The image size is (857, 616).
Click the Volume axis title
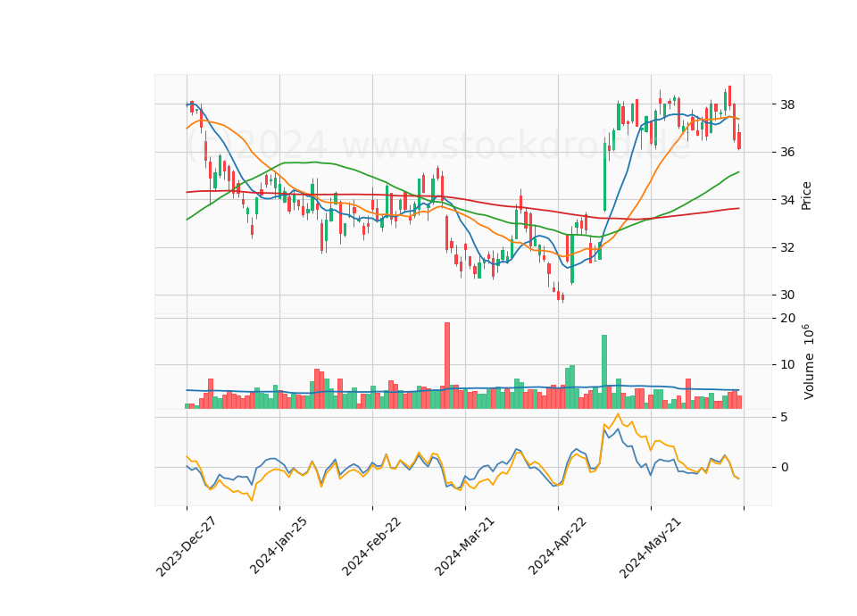(809, 362)
